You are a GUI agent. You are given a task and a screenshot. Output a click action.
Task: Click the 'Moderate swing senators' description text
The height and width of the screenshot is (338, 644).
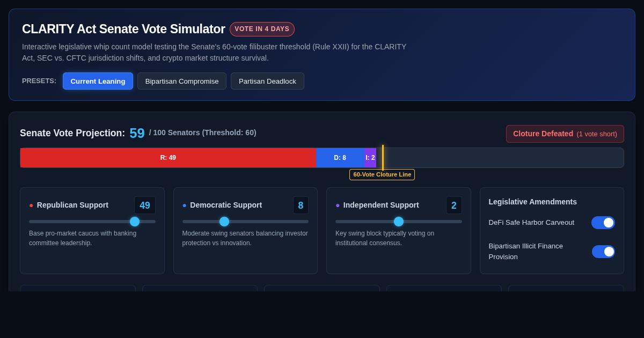click(245, 238)
